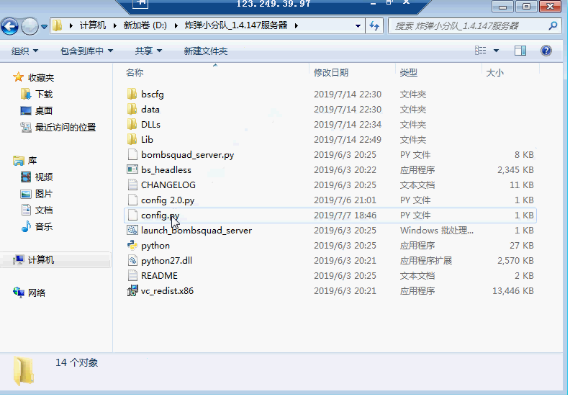Select the python27.dll file icon
This screenshot has height=395, width=568.
(x=133, y=261)
